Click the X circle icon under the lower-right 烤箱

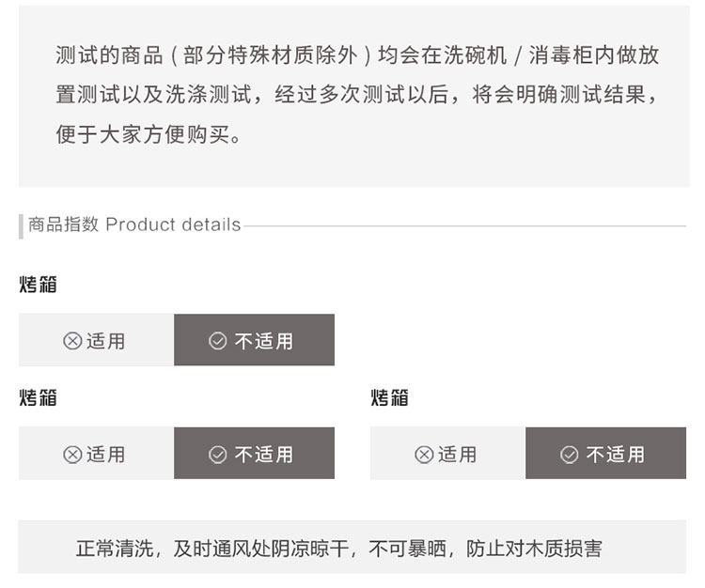click(424, 455)
